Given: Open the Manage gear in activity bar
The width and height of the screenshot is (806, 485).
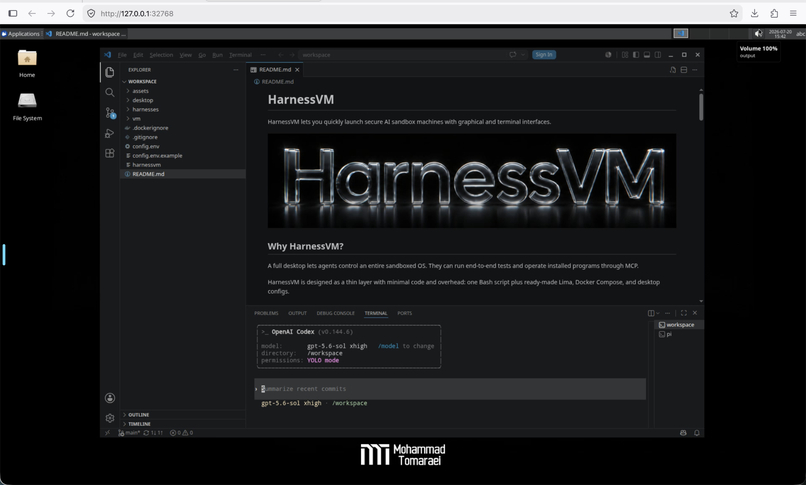Looking at the screenshot, I should (109, 418).
